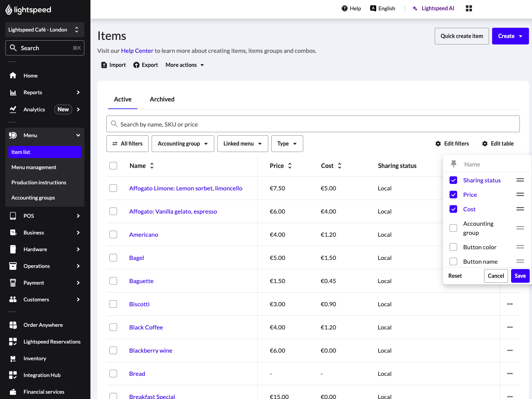Open the Accounting group filter dropdown
Viewport: 532px width, 399px height.
pos(183,144)
